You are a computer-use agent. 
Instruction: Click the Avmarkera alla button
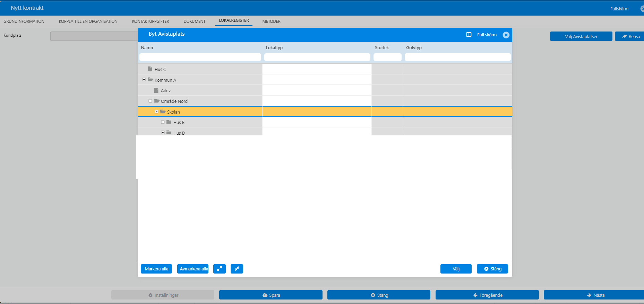point(193,269)
